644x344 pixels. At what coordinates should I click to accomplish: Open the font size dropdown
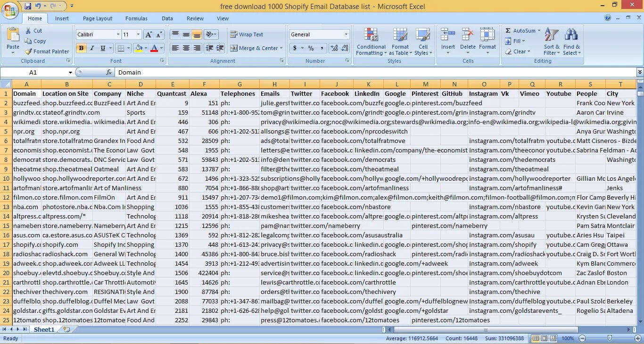[x=138, y=34]
